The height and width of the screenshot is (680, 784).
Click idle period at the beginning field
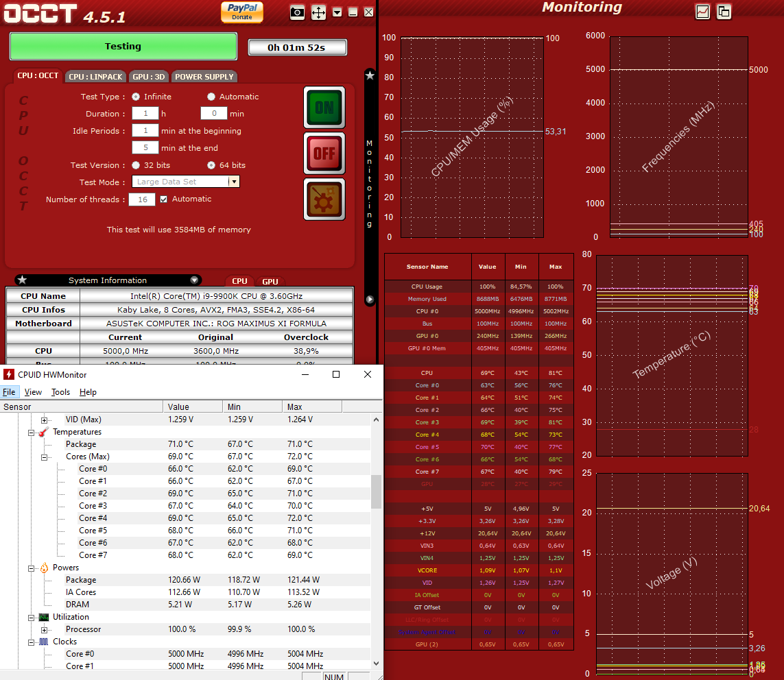[145, 130]
